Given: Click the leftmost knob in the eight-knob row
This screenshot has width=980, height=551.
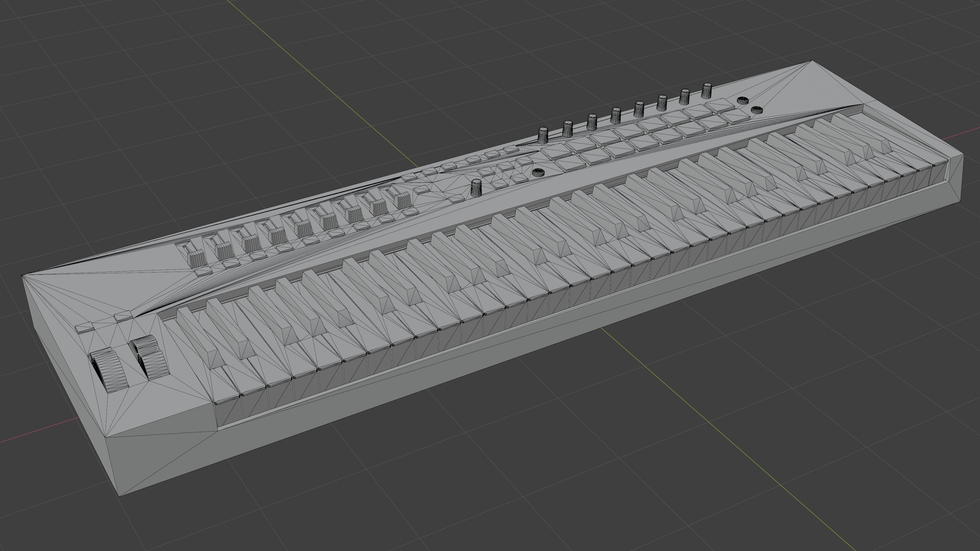Looking at the screenshot, I should [x=543, y=136].
